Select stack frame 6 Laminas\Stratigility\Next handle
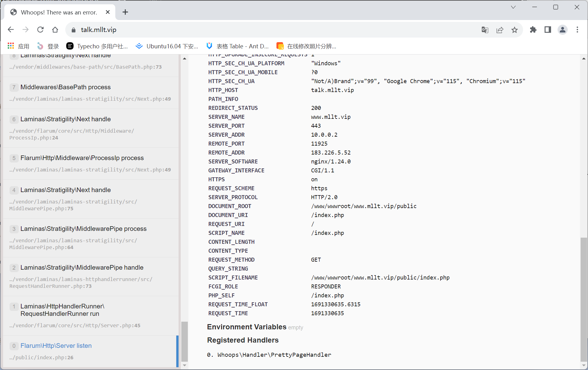This screenshot has height=370, width=588. point(91,128)
